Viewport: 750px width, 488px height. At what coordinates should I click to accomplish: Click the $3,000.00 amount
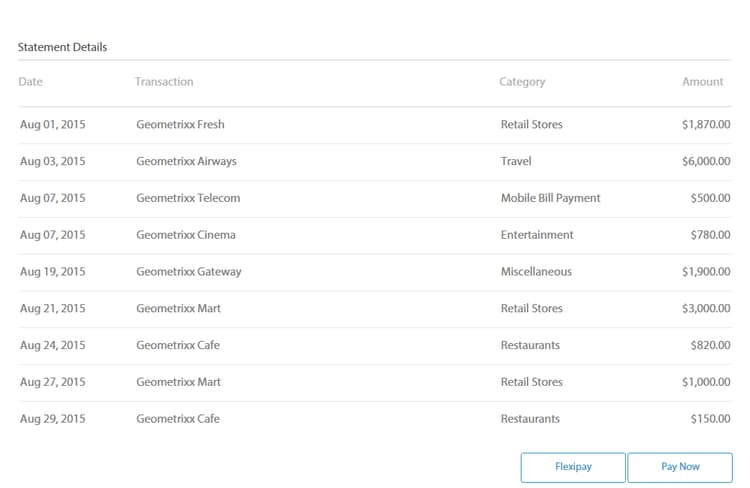coord(706,309)
